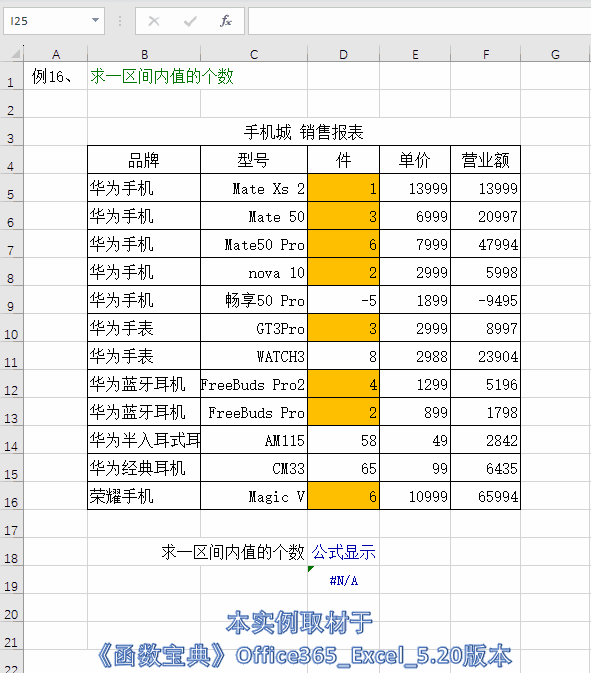Click price cell 2988
This screenshot has height=673, width=591.
415,356
